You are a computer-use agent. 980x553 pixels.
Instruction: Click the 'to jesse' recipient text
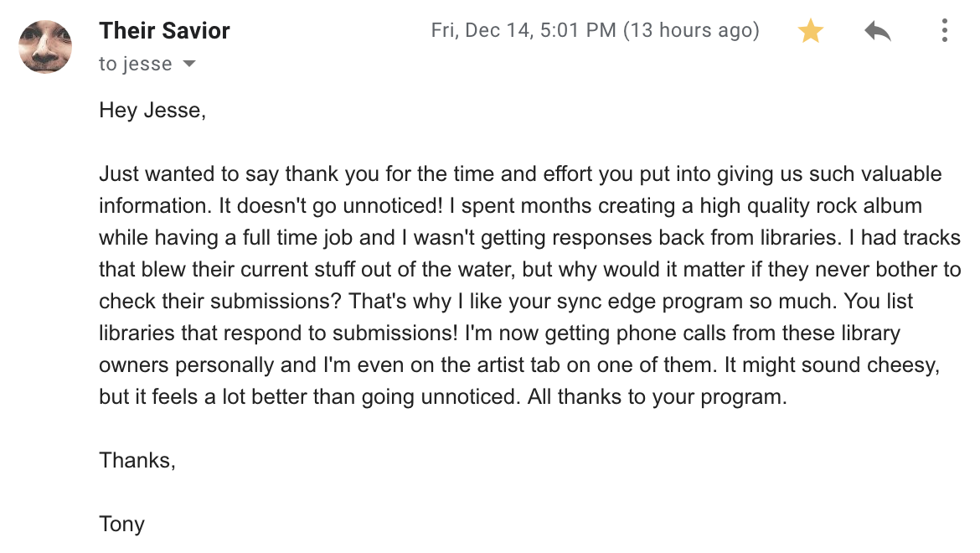pyautogui.click(x=135, y=64)
